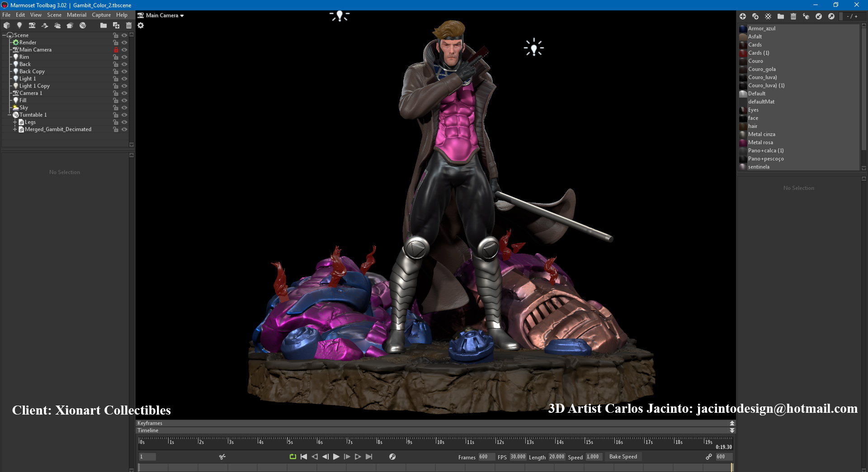The width and height of the screenshot is (868, 472).
Task: Toggle the timeline loop playback icon
Action: point(293,457)
